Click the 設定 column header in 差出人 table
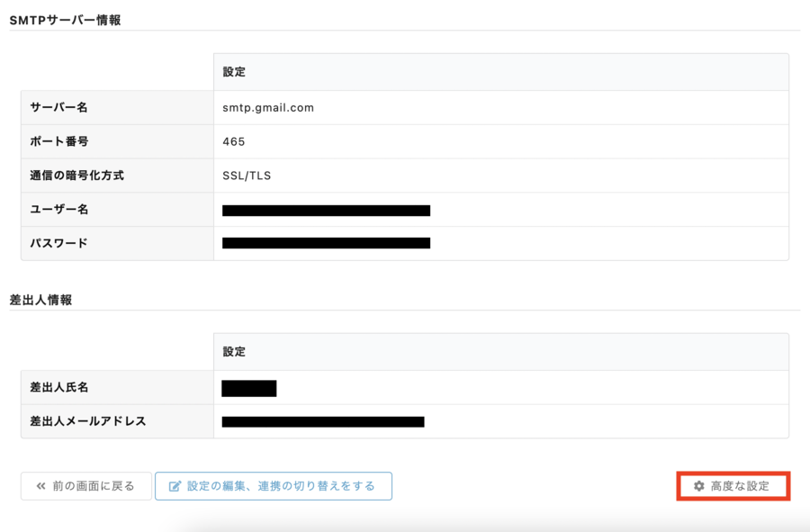The height and width of the screenshot is (532, 810). pyautogui.click(x=234, y=351)
